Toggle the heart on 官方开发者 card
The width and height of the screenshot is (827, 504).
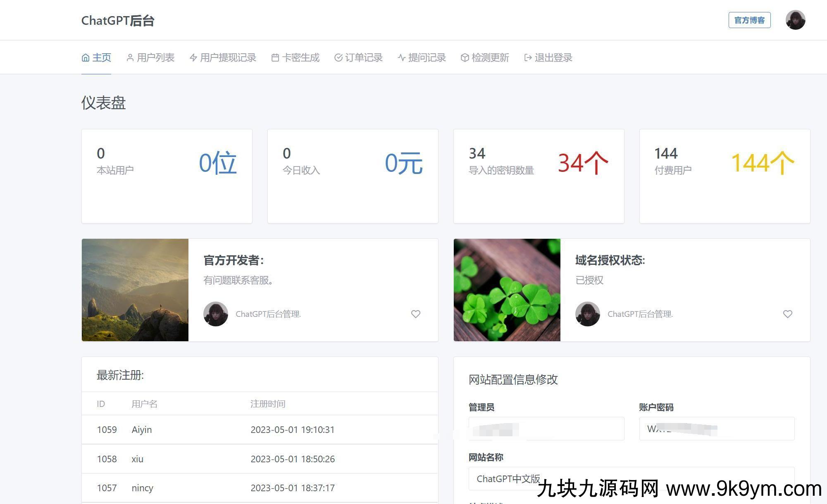click(x=415, y=314)
